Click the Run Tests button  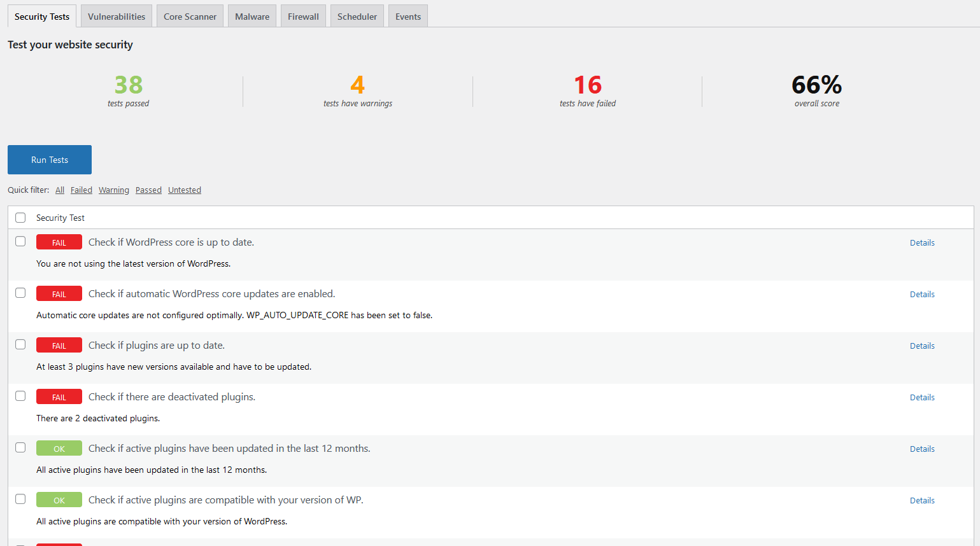point(50,160)
